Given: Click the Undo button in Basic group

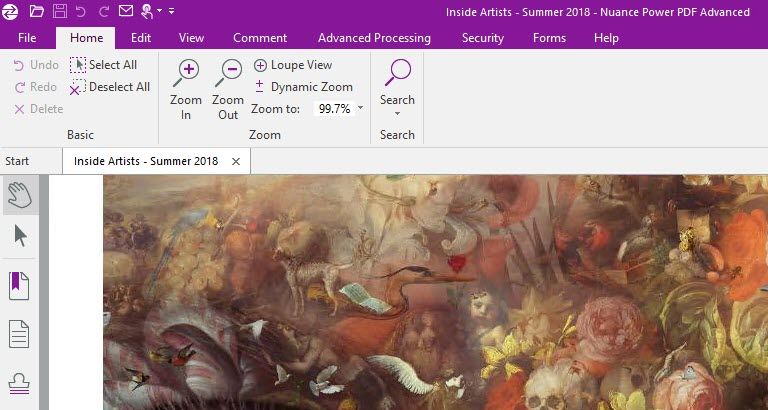Looking at the screenshot, I should [36, 65].
